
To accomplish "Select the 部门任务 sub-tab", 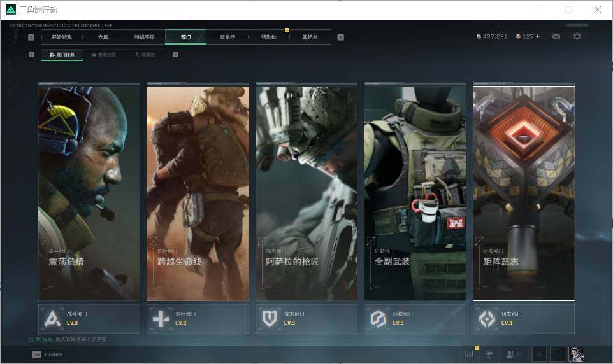I will click(62, 55).
